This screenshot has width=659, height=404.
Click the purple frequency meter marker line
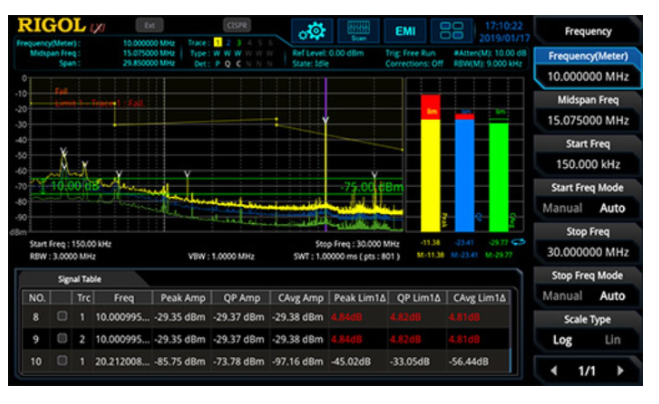(325, 154)
